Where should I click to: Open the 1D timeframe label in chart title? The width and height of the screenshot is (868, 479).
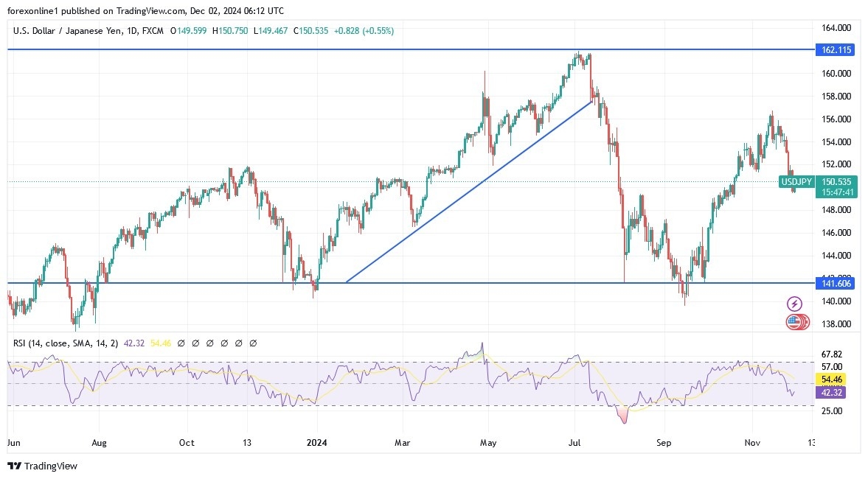click(133, 31)
